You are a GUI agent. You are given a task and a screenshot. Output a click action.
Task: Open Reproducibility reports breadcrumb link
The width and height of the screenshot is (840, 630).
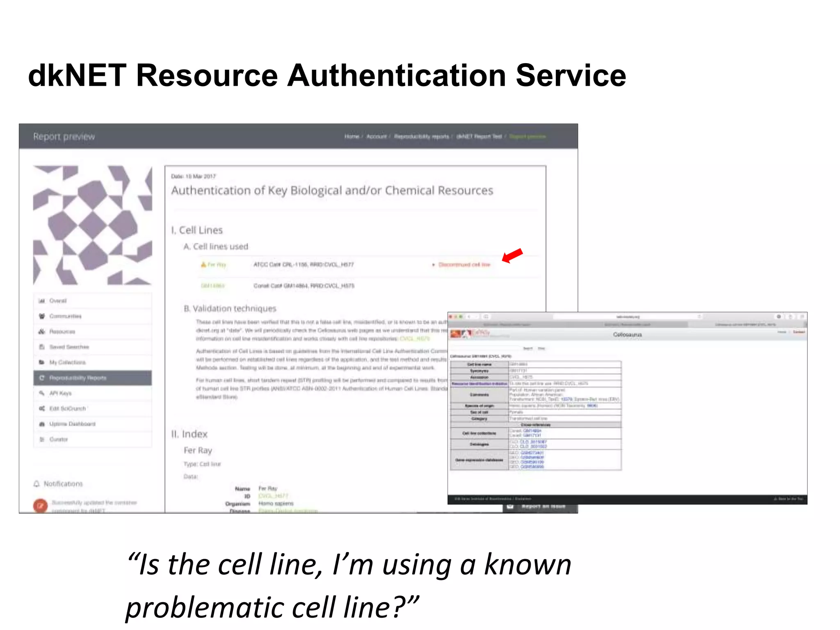point(422,137)
